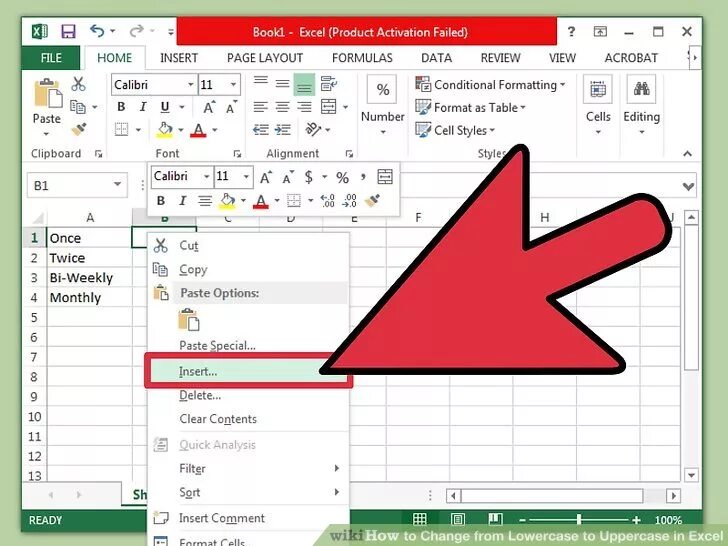Screen dimensions: 728x546
Task: Expand the formula bar
Action: pyautogui.click(x=688, y=186)
